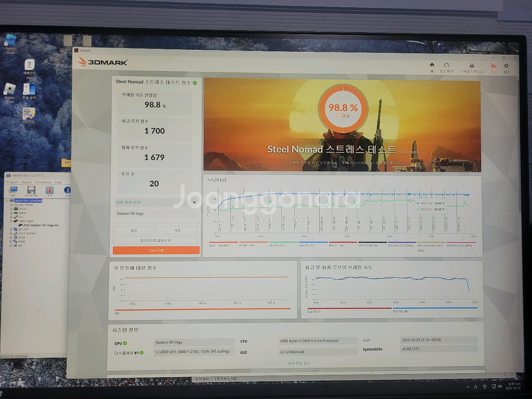Open the Report menu in HWiNFO

(27, 182)
